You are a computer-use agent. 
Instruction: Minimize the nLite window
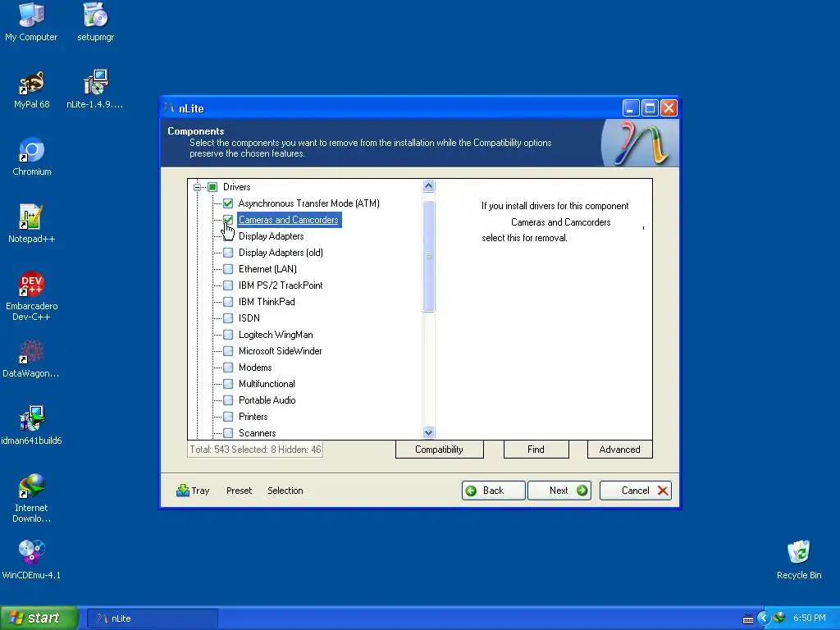pos(631,108)
